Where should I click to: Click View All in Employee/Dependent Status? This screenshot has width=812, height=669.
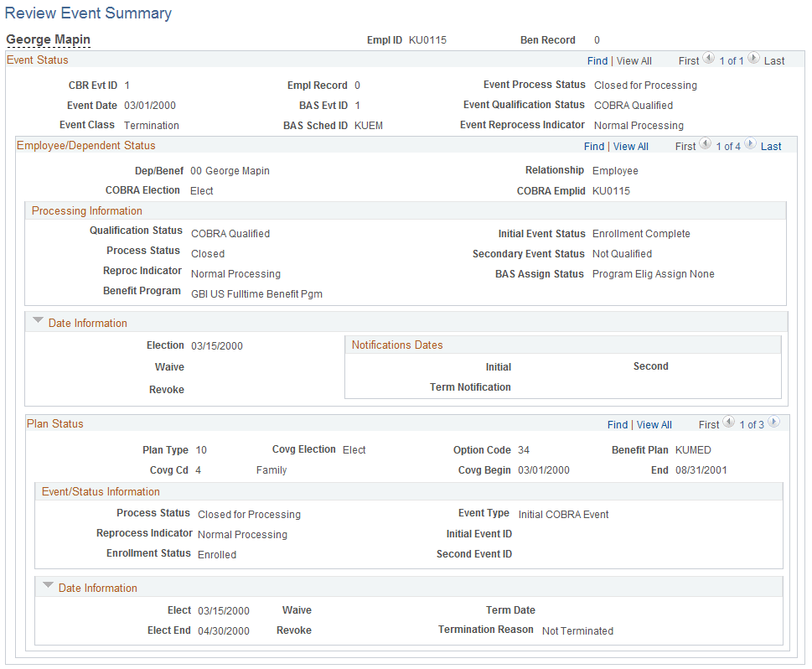pyautogui.click(x=631, y=147)
